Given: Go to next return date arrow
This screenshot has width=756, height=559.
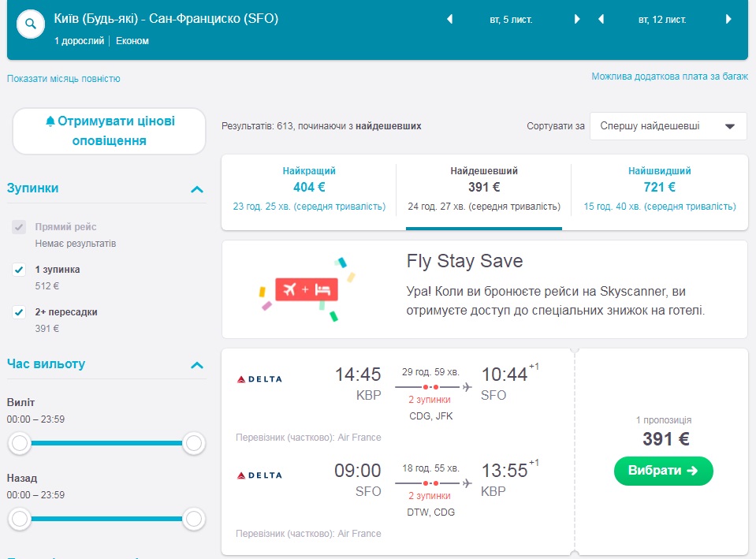Looking at the screenshot, I should (730, 20).
